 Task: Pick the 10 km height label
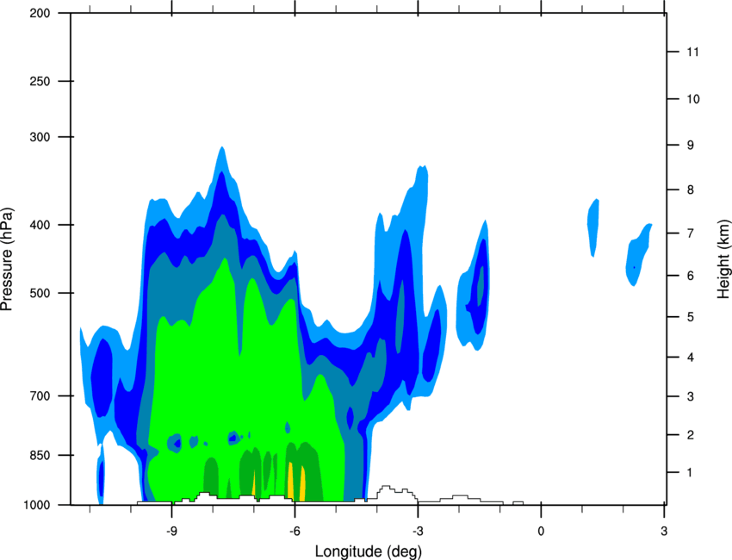click(692, 99)
